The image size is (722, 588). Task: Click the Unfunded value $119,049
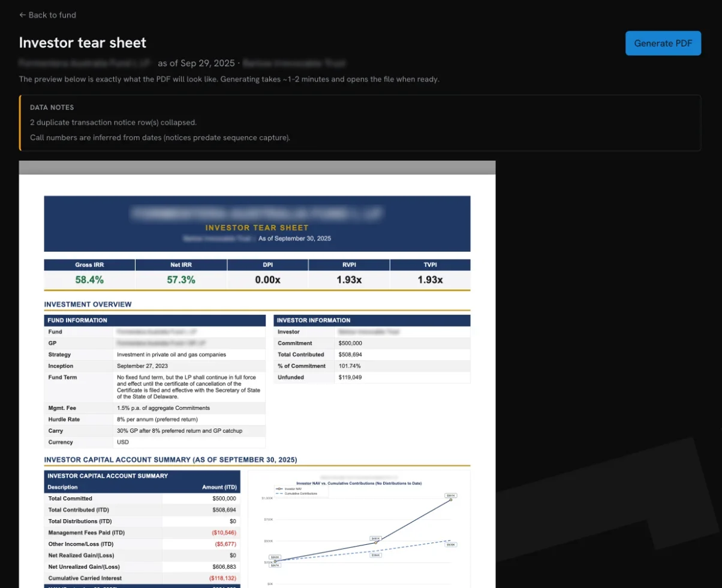pyautogui.click(x=350, y=378)
